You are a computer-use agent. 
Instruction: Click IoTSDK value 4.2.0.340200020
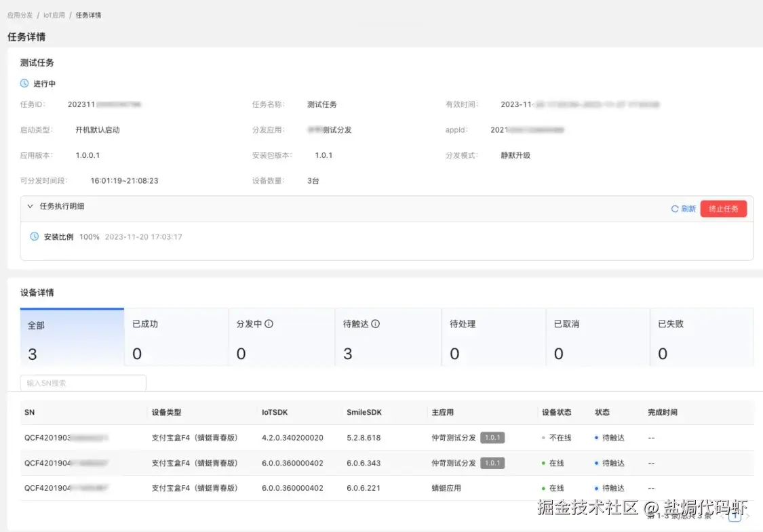click(292, 438)
